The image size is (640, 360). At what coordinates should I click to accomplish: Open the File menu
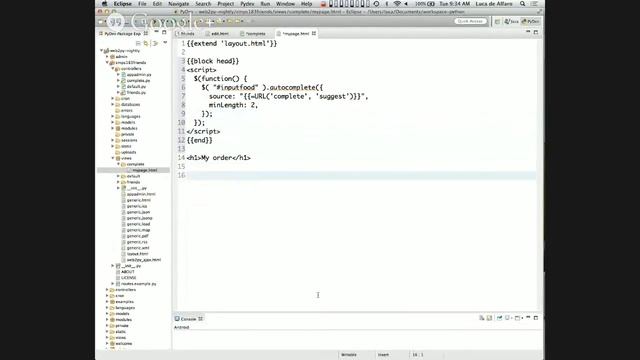coord(142,4)
